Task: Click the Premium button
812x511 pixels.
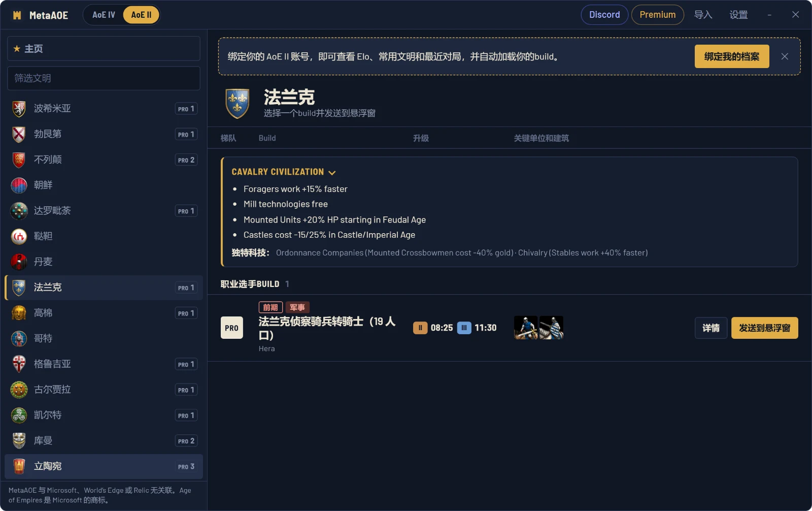Action: (x=658, y=15)
